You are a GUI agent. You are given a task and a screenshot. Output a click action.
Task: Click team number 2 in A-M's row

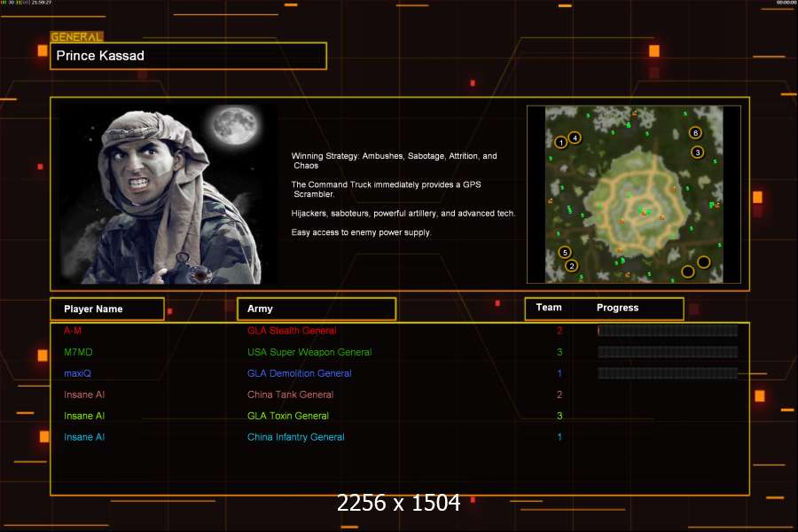(559, 331)
